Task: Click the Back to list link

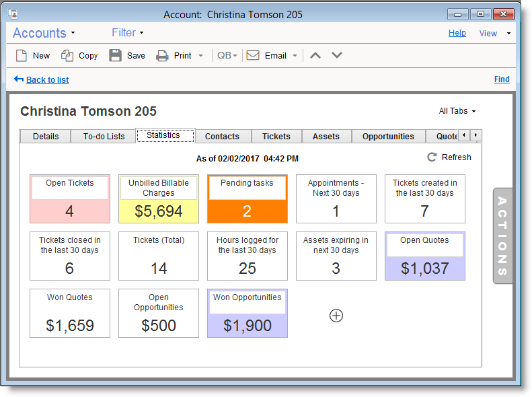Action: coord(47,80)
